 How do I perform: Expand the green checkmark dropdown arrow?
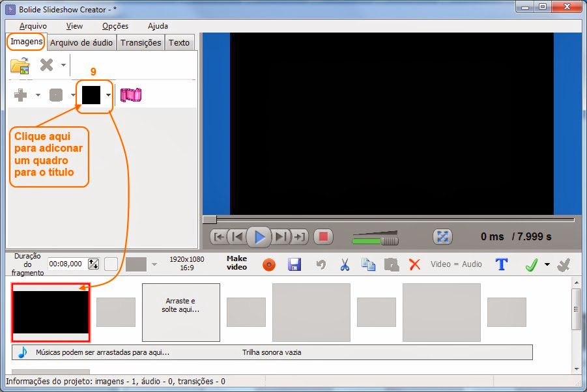pos(547,264)
